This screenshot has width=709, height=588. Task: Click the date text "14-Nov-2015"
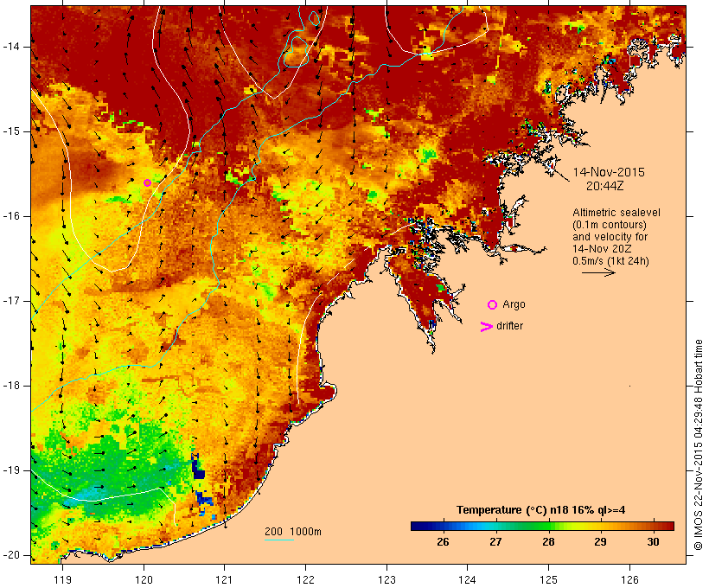(609, 172)
